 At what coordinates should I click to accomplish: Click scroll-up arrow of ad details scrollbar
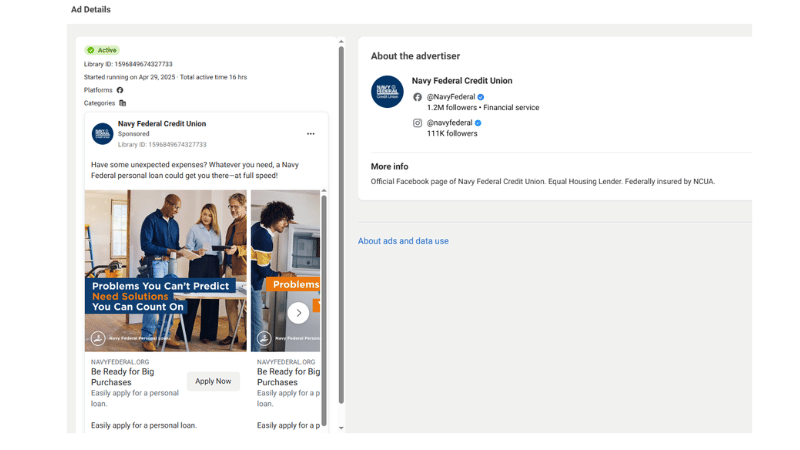pyautogui.click(x=341, y=42)
